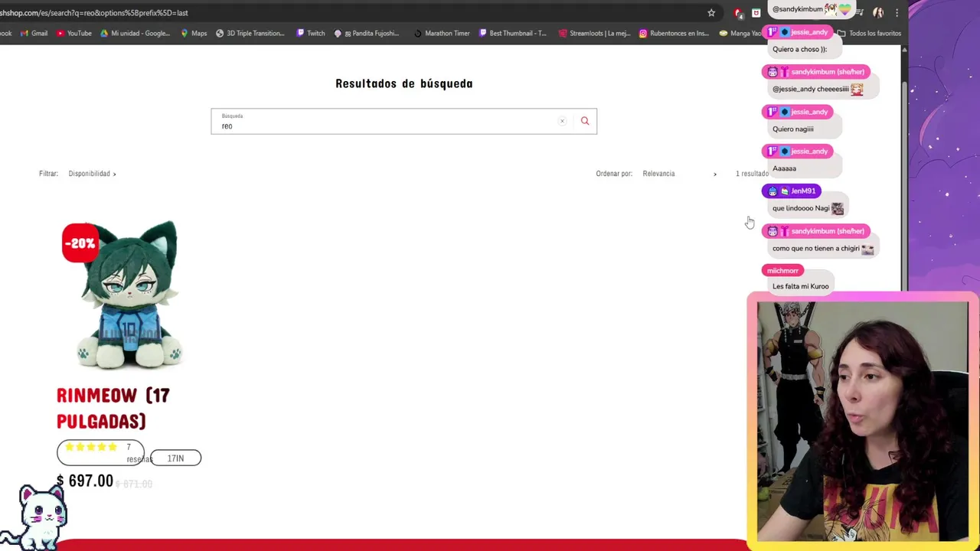This screenshot has height=551, width=980.
Task: Expand the Disponibilidad filter
Action: coord(92,174)
